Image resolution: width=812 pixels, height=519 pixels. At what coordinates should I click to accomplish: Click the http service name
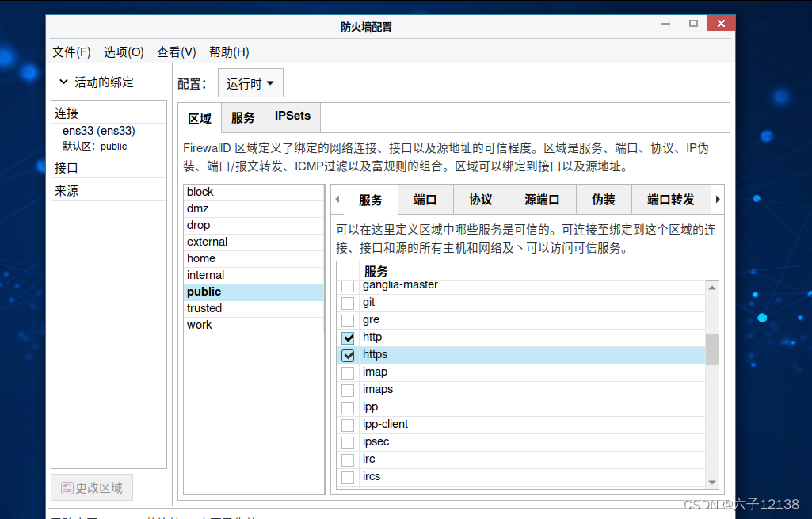(372, 337)
